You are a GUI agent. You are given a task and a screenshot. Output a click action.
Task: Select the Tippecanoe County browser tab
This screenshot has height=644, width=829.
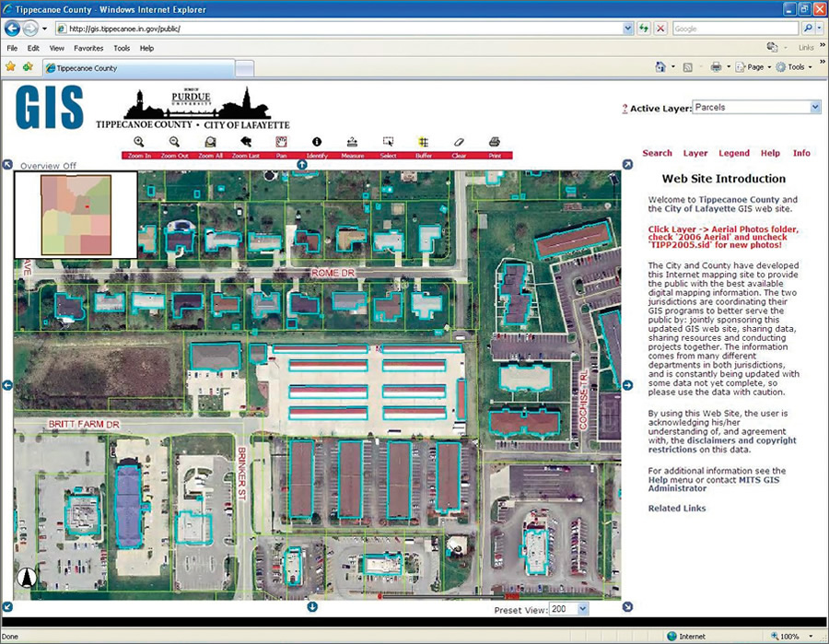138,68
